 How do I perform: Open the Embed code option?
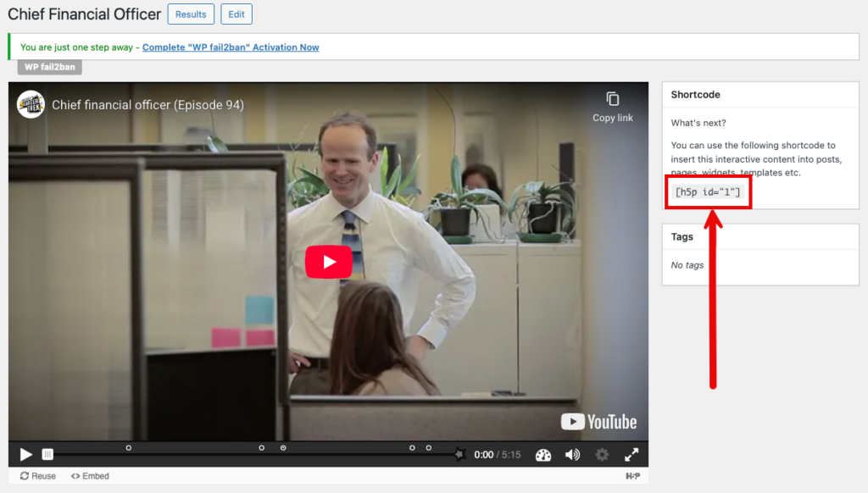[90, 476]
